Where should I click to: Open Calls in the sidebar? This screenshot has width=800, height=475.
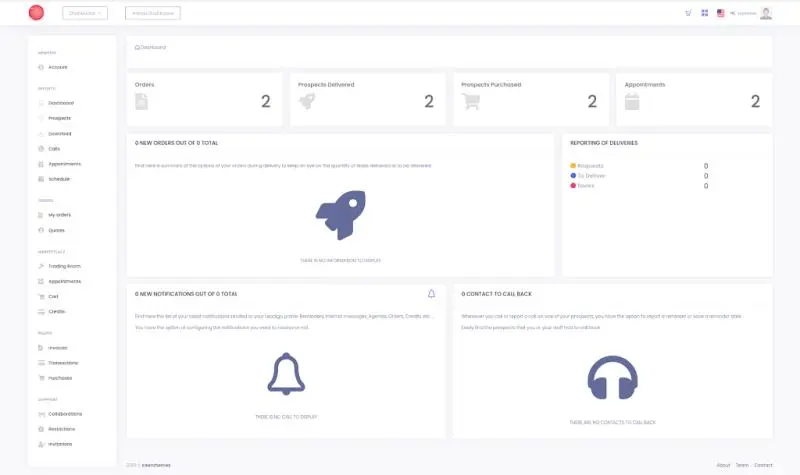54,149
